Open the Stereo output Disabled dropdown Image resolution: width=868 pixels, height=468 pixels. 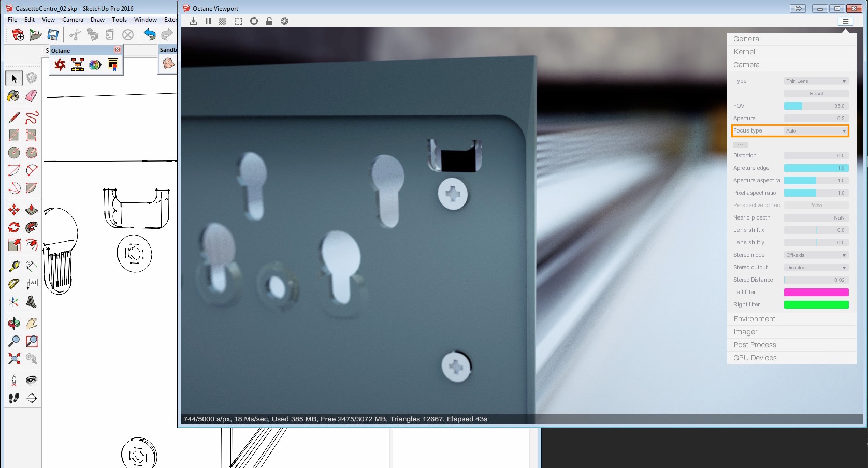click(816, 268)
